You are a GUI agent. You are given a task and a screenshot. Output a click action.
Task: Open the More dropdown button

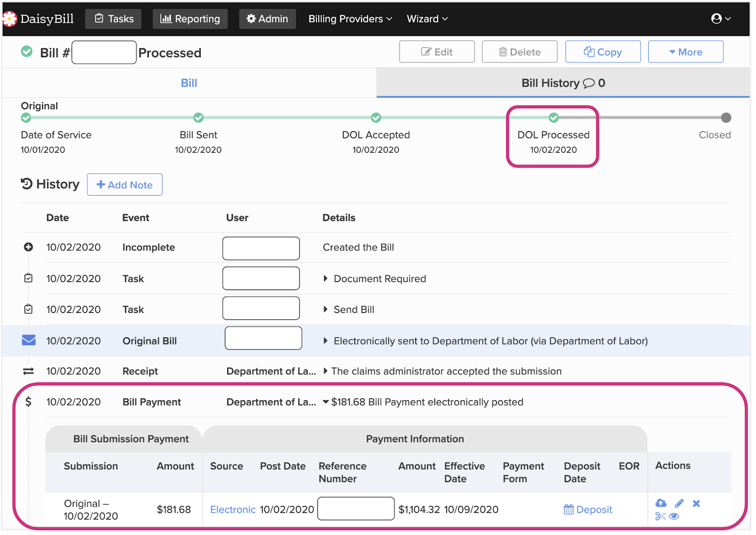pyautogui.click(x=685, y=52)
